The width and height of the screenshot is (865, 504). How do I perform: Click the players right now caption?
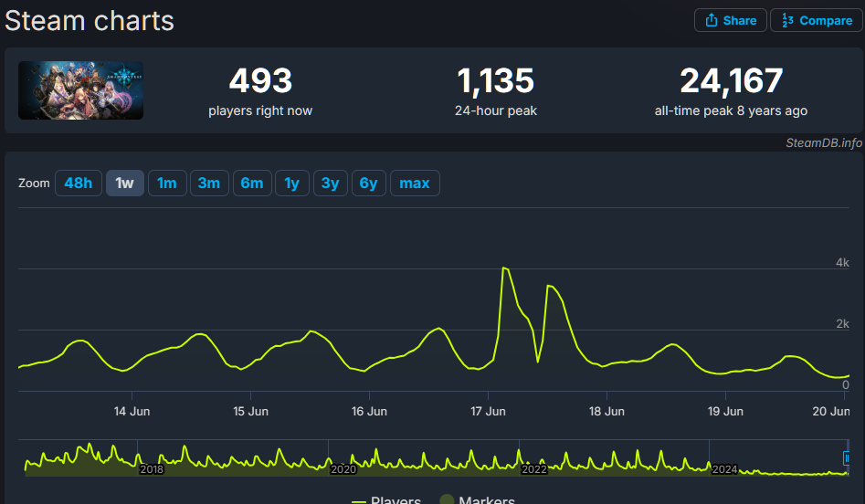[260, 110]
